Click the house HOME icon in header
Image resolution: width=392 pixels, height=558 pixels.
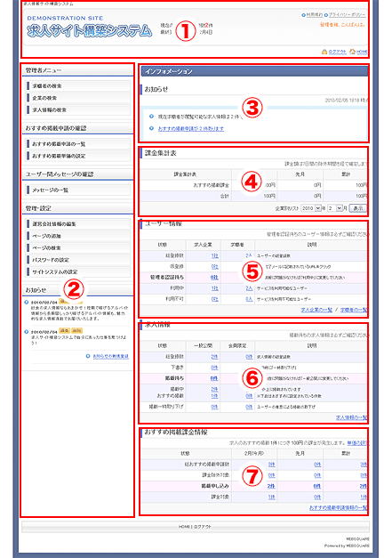pyautogui.click(x=352, y=52)
